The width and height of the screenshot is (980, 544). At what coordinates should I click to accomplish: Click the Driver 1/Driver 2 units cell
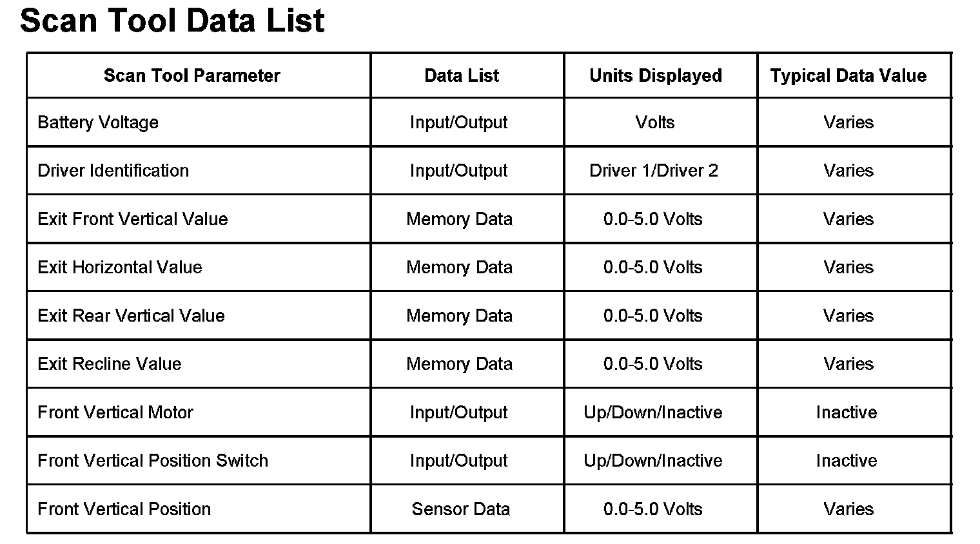(654, 171)
